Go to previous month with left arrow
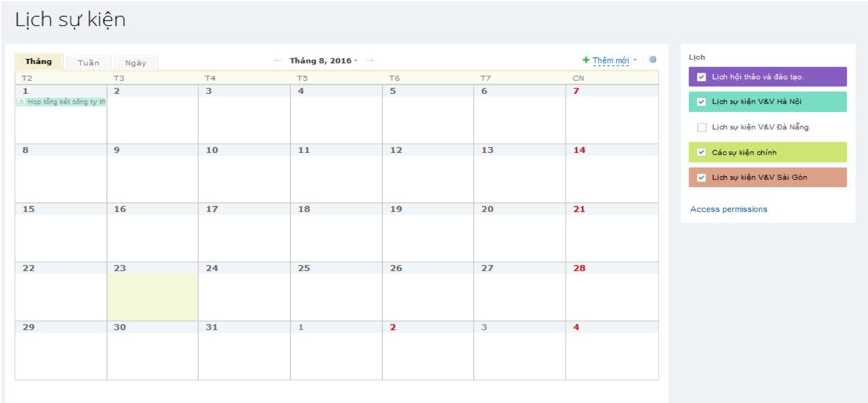 278,60
